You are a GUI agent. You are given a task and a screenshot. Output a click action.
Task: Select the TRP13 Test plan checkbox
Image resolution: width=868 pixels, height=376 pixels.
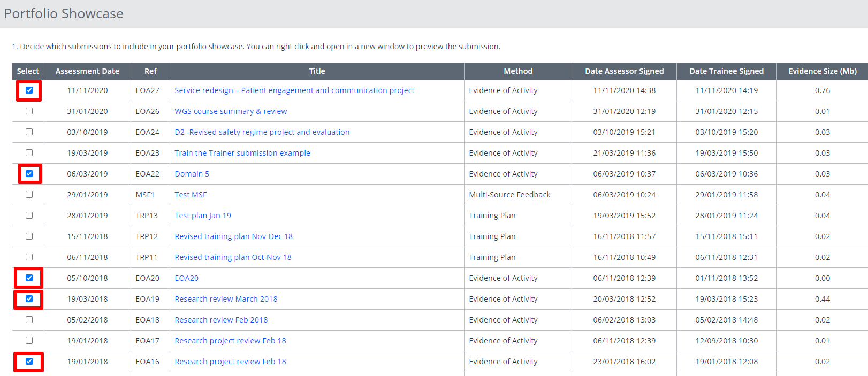coord(29,215)
